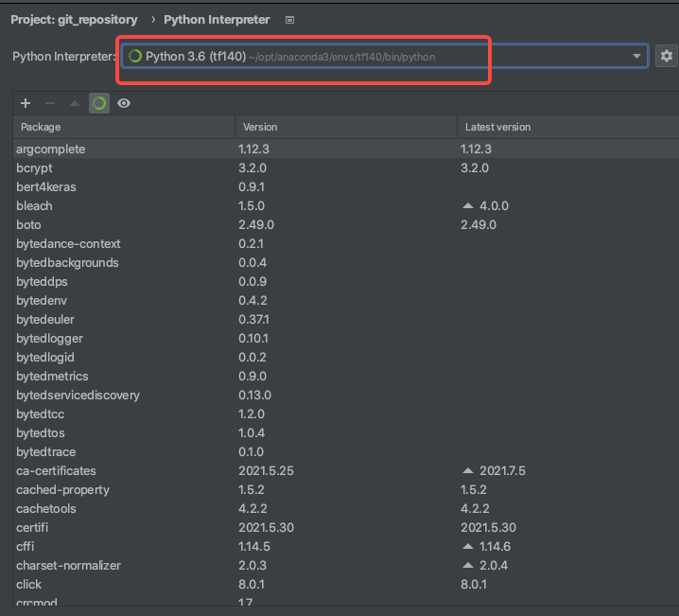This screenshot has height=616, width=679.
Task: Click the cffi upgrade available arrow
Action: coord(467,546)
